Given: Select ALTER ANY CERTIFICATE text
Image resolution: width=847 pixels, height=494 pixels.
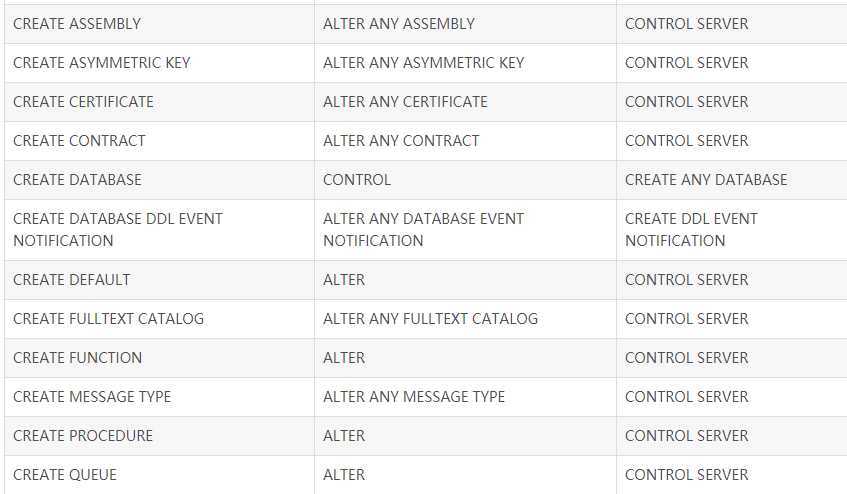Looking at the screenshot, I should click(x=405, y=102).
